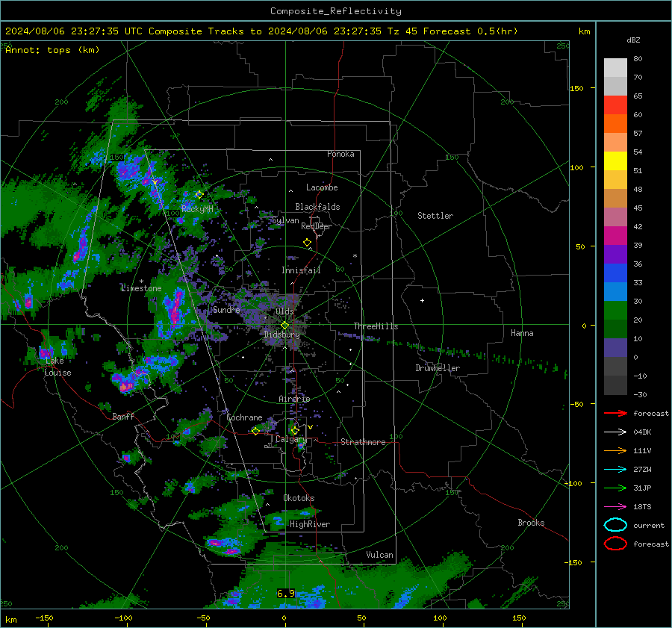Click the Sundre city label
The image size is (672, 628).
226,309
